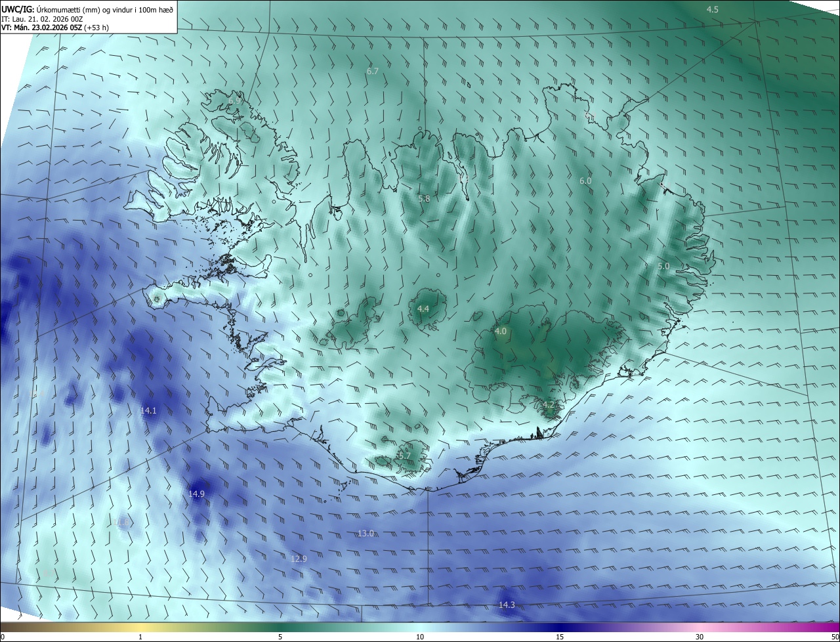The height and width of the screenshot is (642, 840).
Task: Select the IT: Lau. 21. 02. 2026 00Z line
Action: (41, 19)
